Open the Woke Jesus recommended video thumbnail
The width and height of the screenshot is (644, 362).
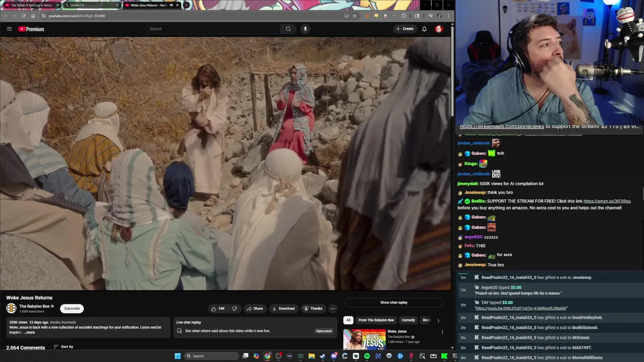[x=364, y=339]
